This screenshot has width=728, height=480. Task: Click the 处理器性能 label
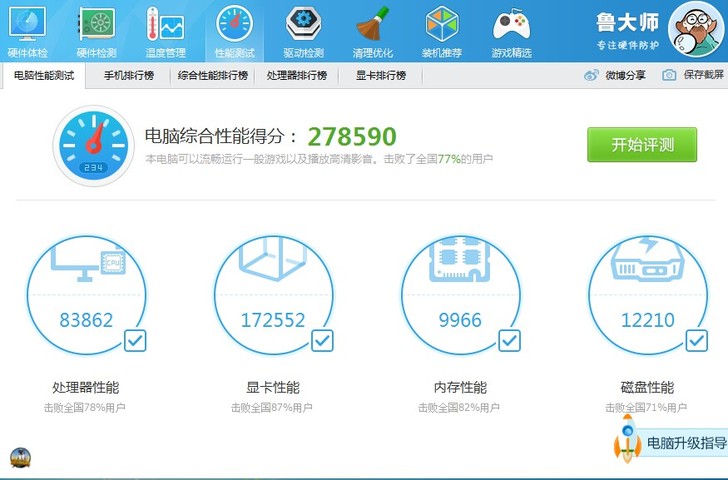click(86, 387)
